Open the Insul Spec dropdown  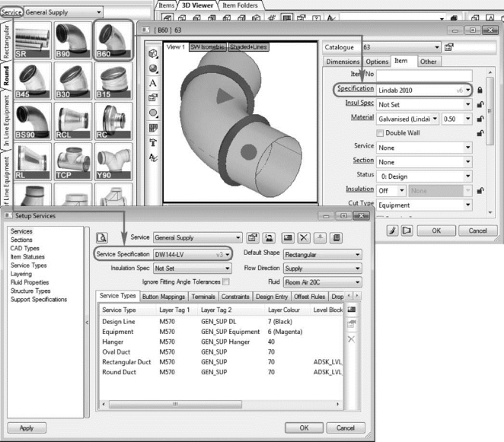(424, 104)
